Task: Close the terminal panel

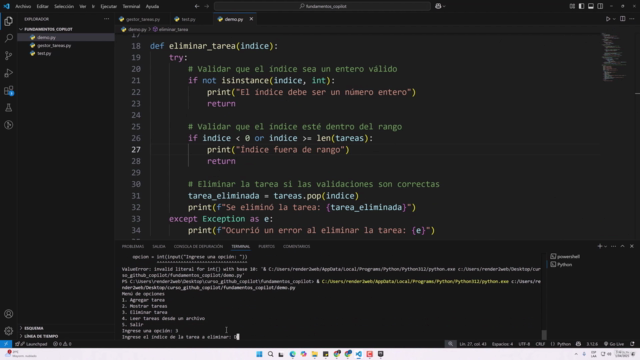Action: coord(632,246)
